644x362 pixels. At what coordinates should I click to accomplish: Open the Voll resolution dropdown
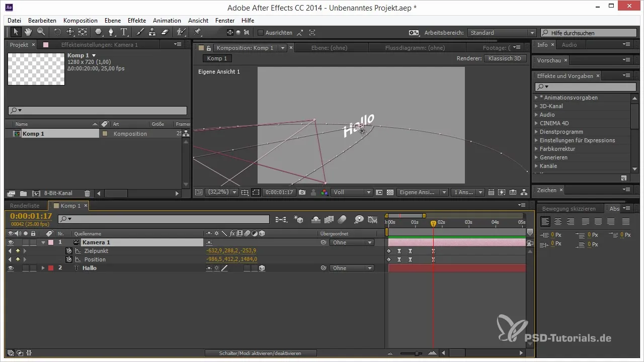(x=352, y=192)
